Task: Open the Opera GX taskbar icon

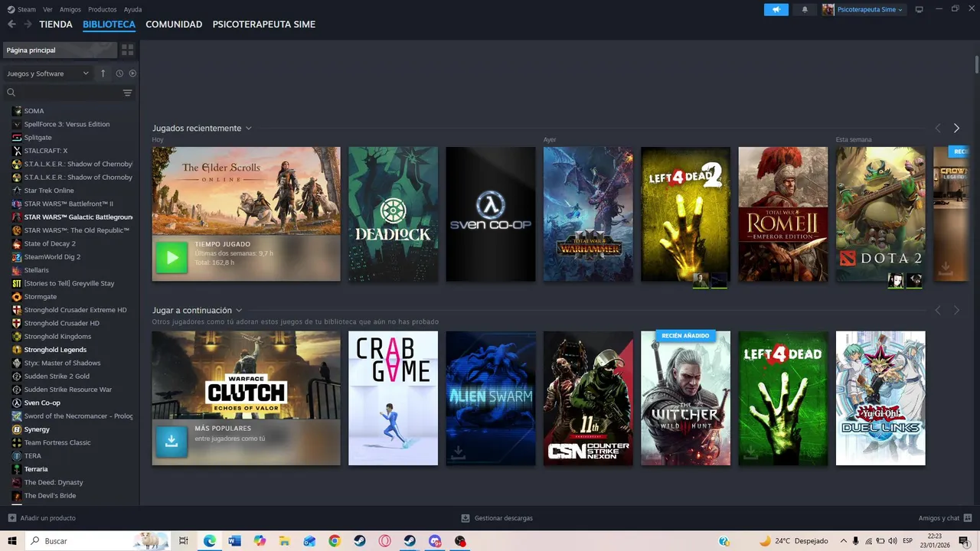Action: [384, 541]
